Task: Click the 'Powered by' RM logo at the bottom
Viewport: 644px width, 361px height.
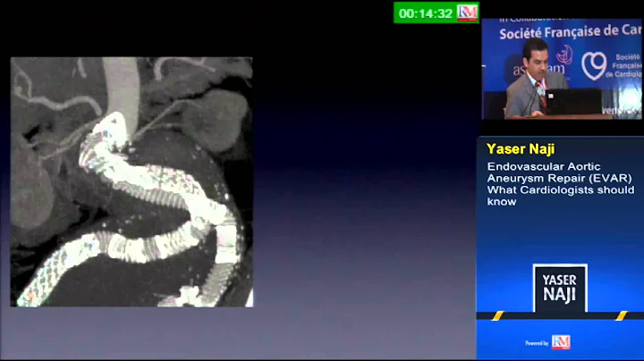Action: (561, 342)
